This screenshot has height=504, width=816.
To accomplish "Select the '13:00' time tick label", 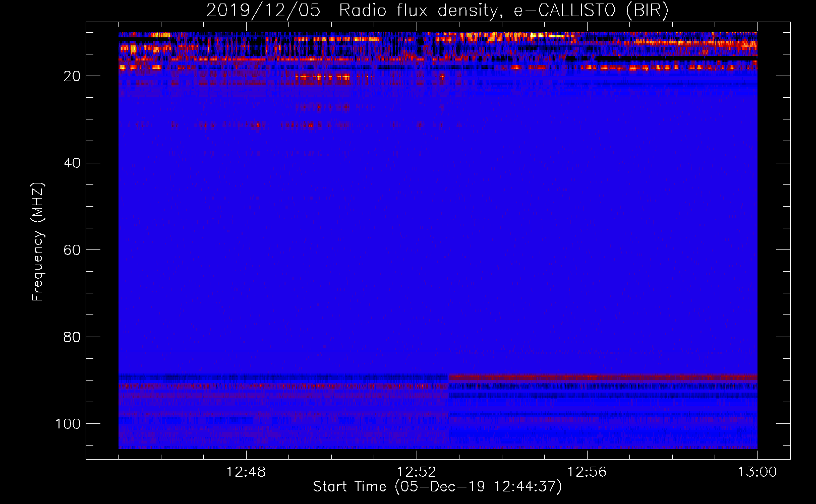I will click(757, 472).
